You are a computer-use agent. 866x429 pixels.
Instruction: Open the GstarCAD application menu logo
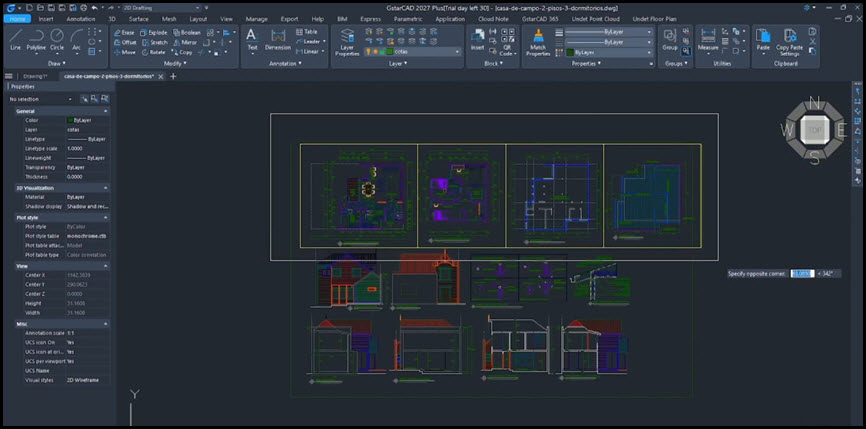click(10, 8)
